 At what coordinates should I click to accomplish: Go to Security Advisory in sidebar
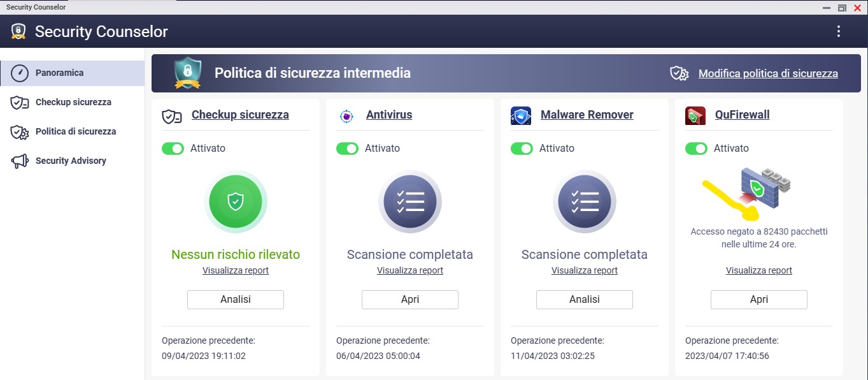[x=70, y=161]
